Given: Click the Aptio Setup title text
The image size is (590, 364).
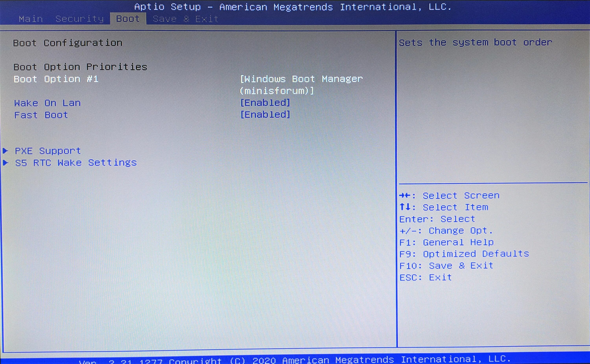Looking at the screenshot, I should click(293, 7).
